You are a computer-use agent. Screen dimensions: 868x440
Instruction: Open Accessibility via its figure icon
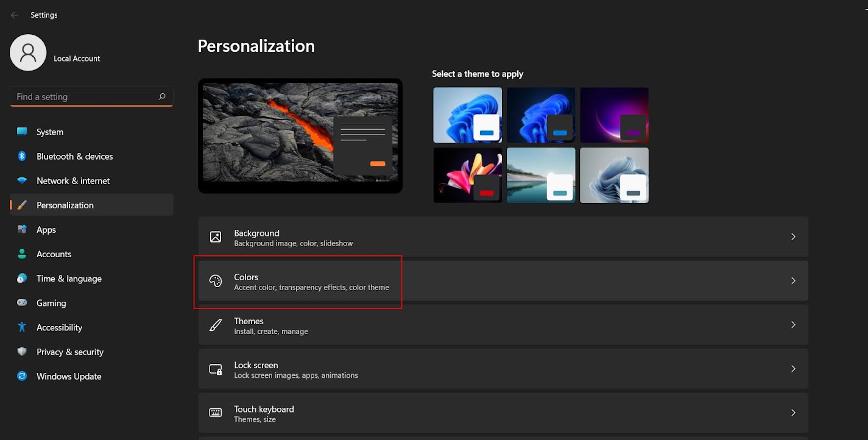22,327
